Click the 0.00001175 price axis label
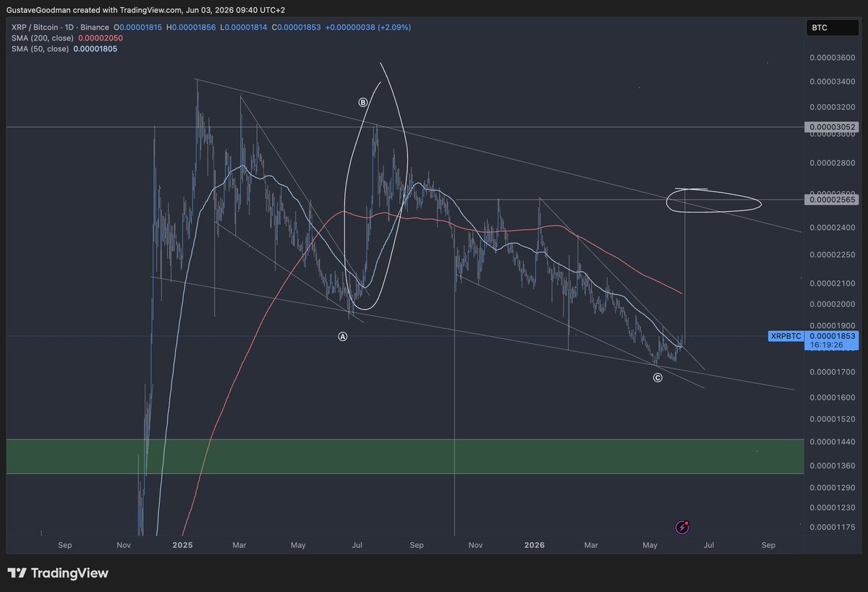This screenshot has height=592, width=868. click(833, 527)
